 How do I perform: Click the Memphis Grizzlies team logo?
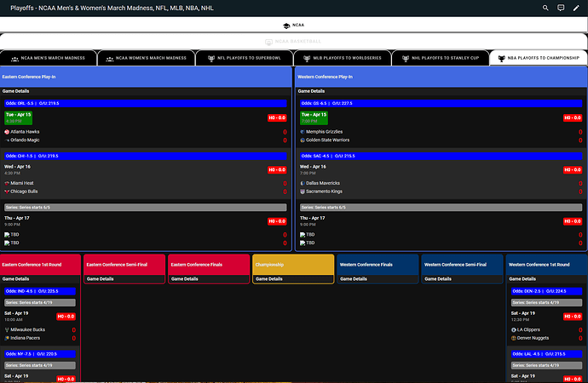(302, 132)
